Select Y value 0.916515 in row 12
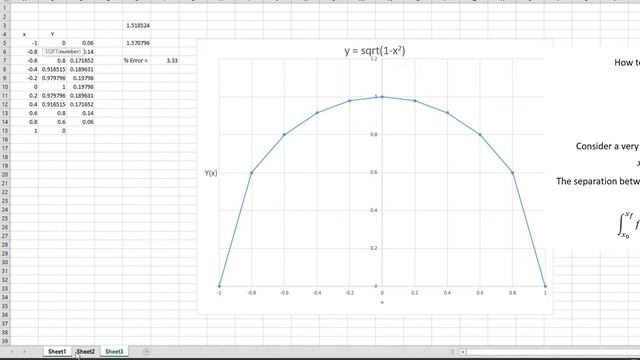 tap(52, 104)
